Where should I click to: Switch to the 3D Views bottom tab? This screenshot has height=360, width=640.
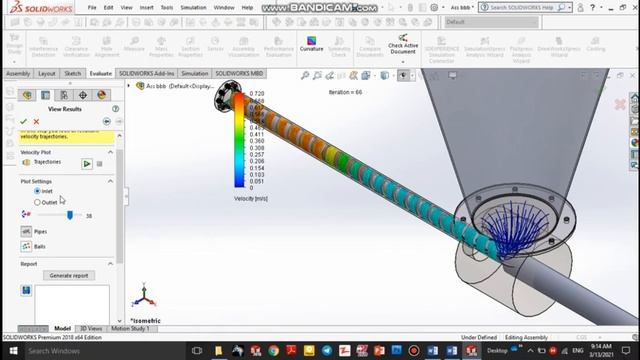click(91, 328)
